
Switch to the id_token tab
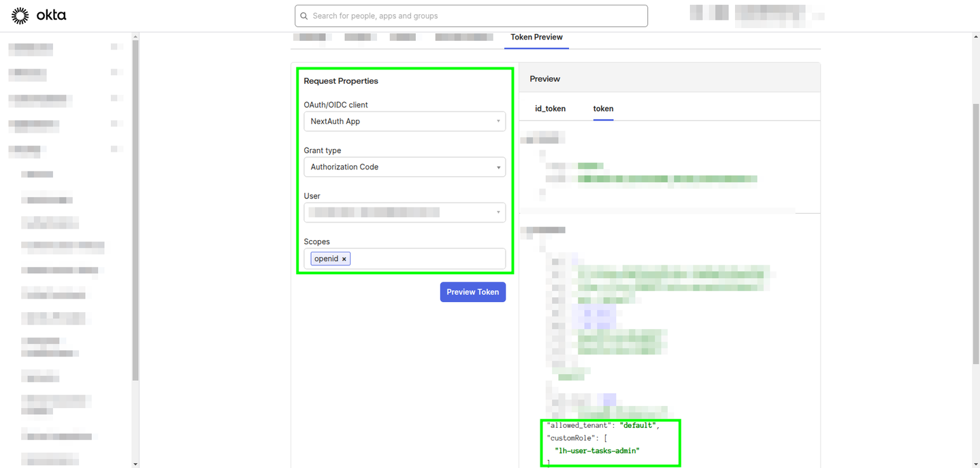coord(551,109)
